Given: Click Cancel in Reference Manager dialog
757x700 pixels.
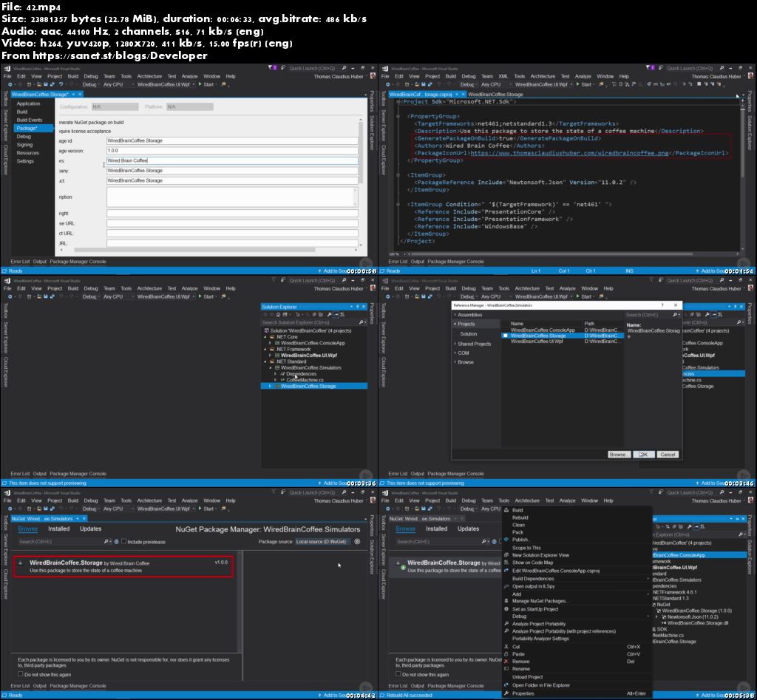Looking at the screenshot, I should click(668, 455).
